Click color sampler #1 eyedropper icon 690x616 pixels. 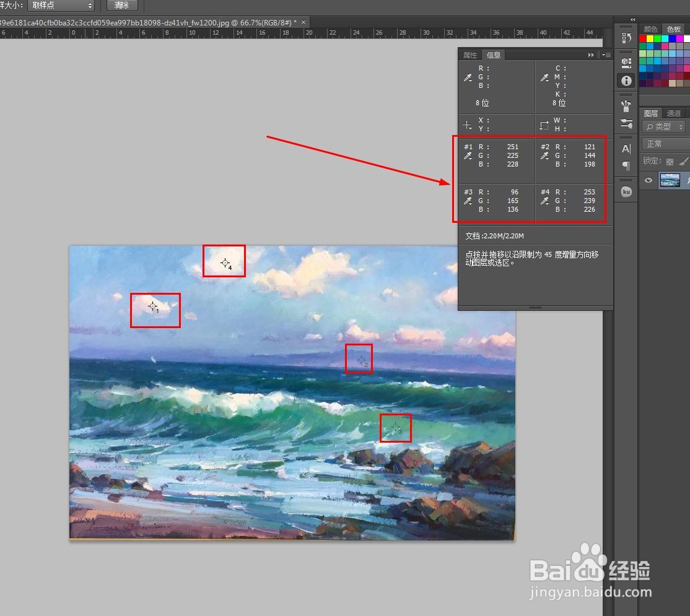[468, 155]
